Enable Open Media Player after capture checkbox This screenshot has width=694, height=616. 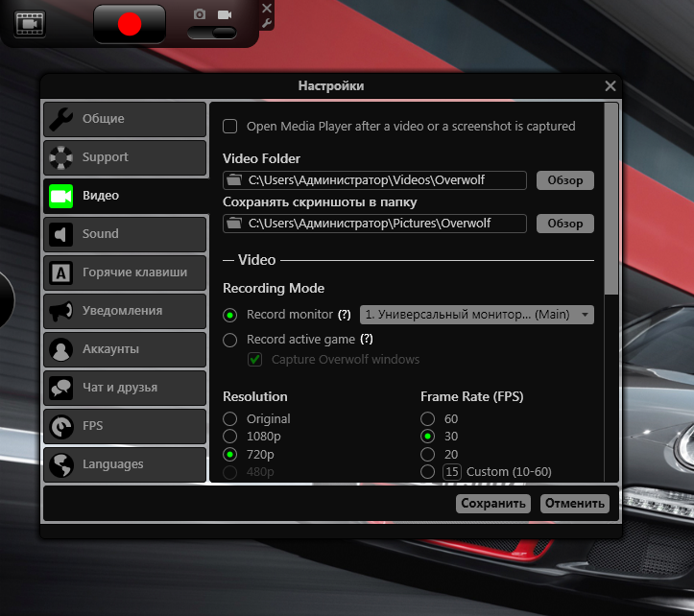coord(229,126)
